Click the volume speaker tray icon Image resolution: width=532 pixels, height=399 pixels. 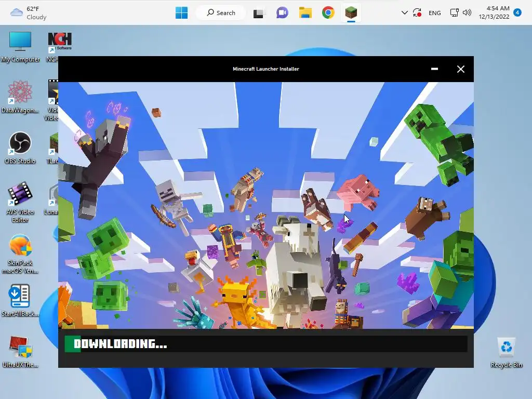pos(467,13)
